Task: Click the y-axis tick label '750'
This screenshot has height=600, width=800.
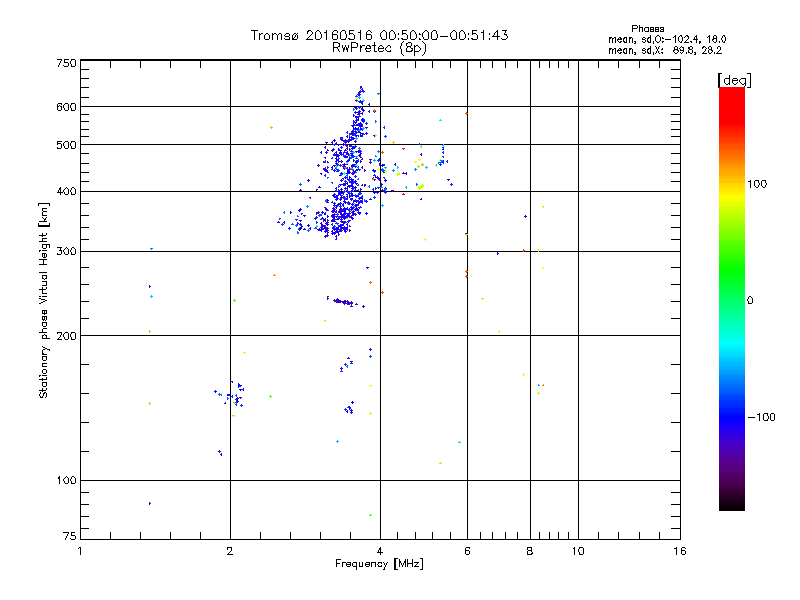Action: [66, 63]
